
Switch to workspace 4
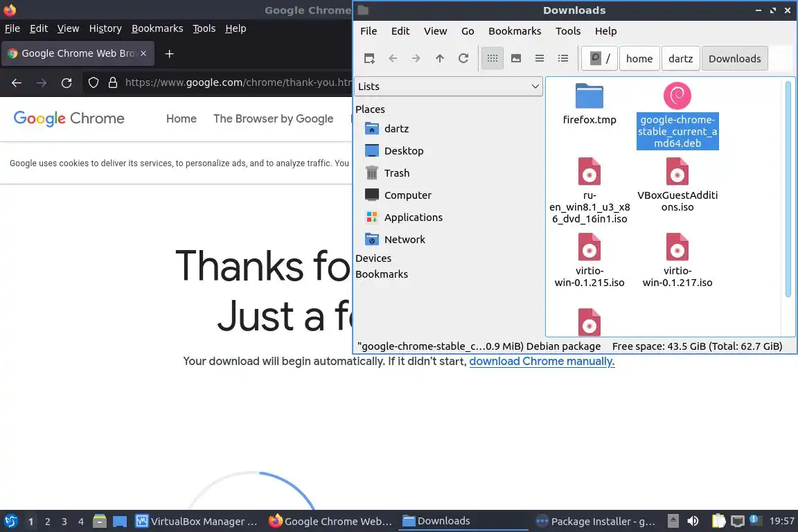click(x=81, y=522)
